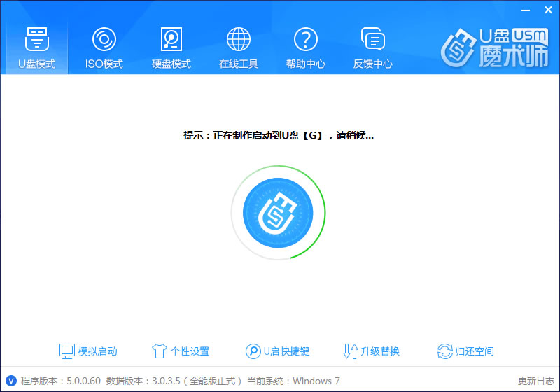Launch 模拟启动 monitor icon
Viewport: 560px width, 392px height.
pyautogui.click(x=67, y=351)
